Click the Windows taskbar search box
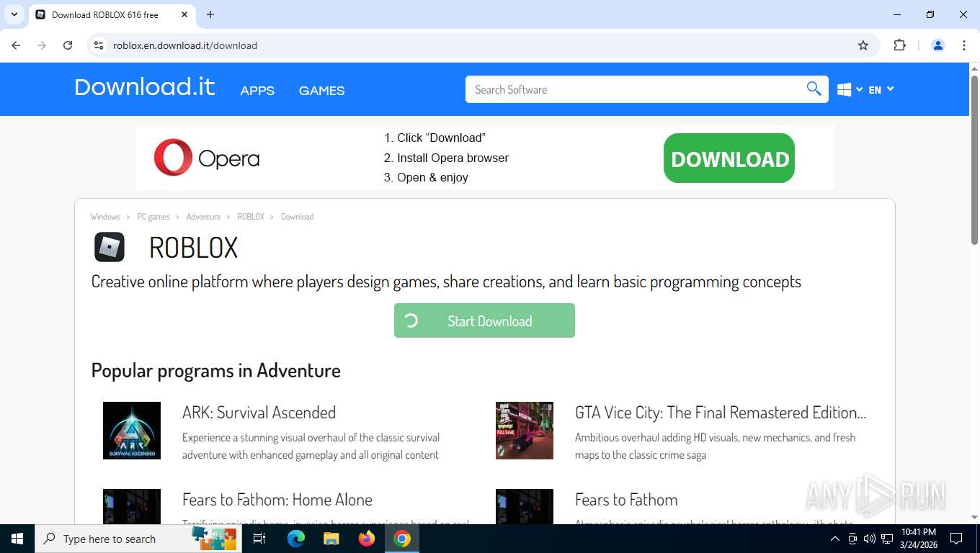Viewport: 980px width, 553px height. (x=138, y=539)
